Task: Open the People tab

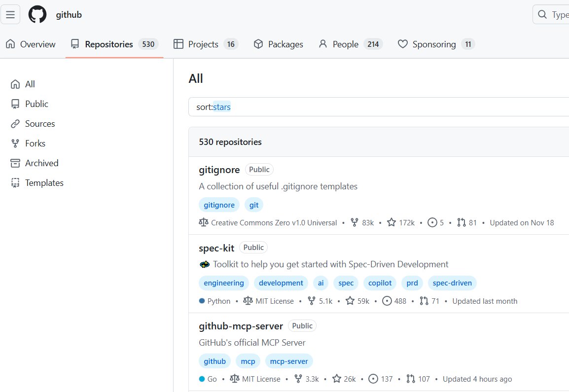Action: click(351, 44)
